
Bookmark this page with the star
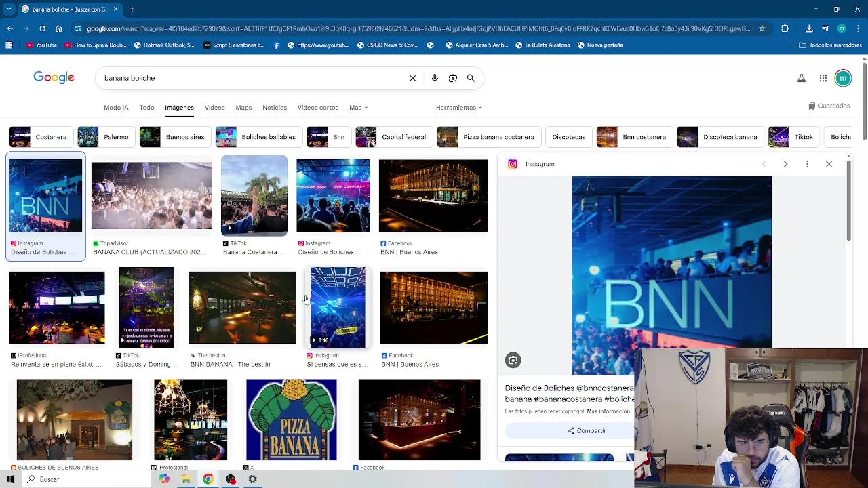pos(762,28)
